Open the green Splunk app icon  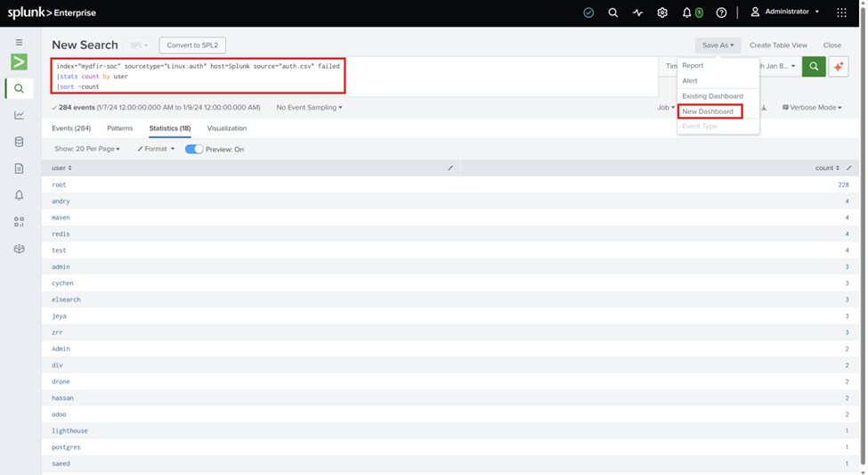tap(19, 61)
